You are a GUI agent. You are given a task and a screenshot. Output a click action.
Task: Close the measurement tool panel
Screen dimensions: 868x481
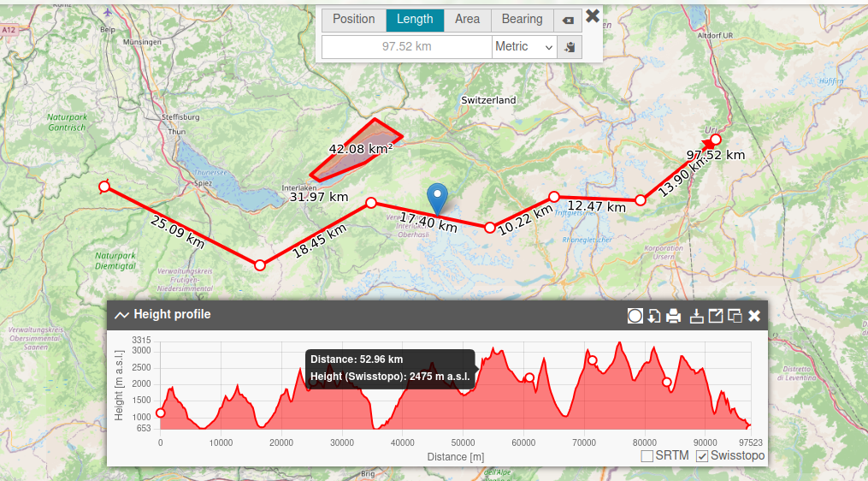pyautogui.click(x=593, y=15)
